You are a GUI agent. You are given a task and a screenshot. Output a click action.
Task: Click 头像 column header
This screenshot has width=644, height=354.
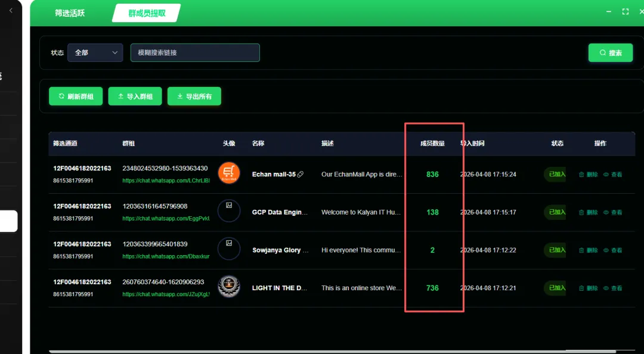[x=229, y=143]
